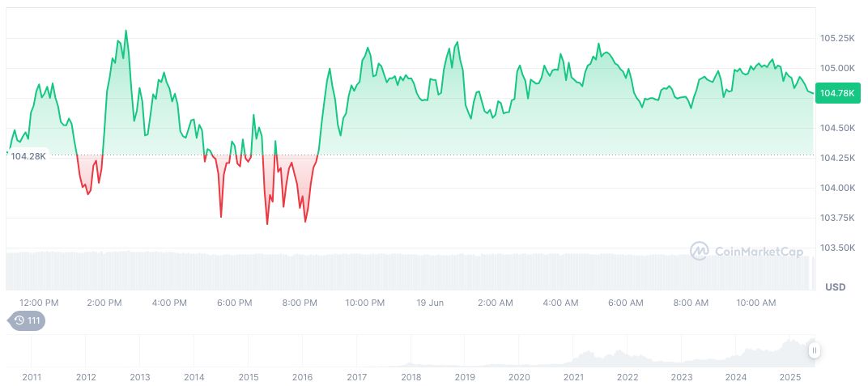The height and width of the screenshot is (386, 868).
Task: Select 2021 on the year navigator
Action: pos(573,377)
